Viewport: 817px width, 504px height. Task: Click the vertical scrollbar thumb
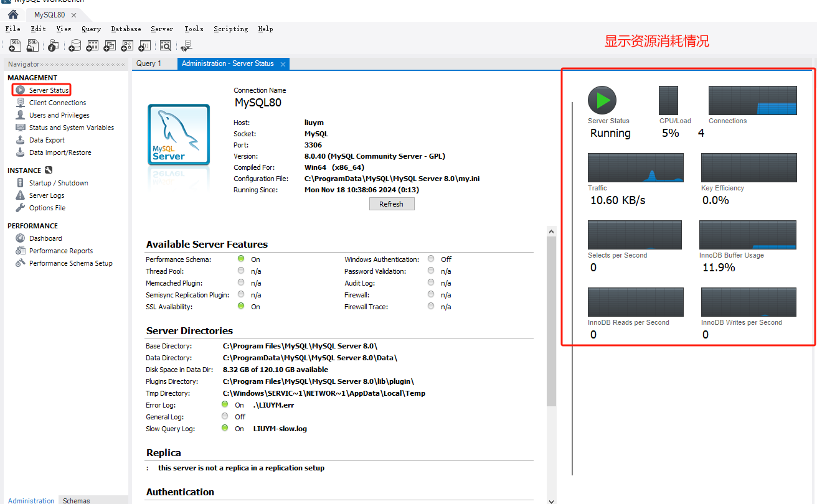coord(551,322)
